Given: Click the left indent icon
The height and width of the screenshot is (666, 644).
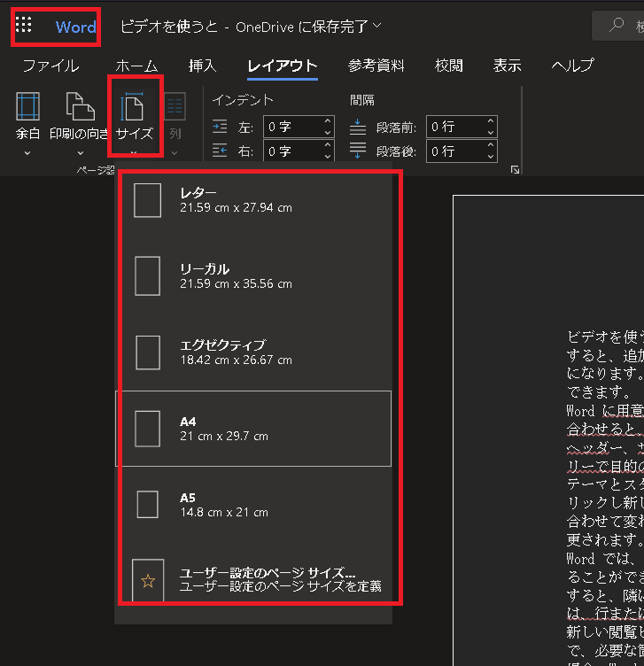Looking at the screenshot, I should (x=220, y=127).
